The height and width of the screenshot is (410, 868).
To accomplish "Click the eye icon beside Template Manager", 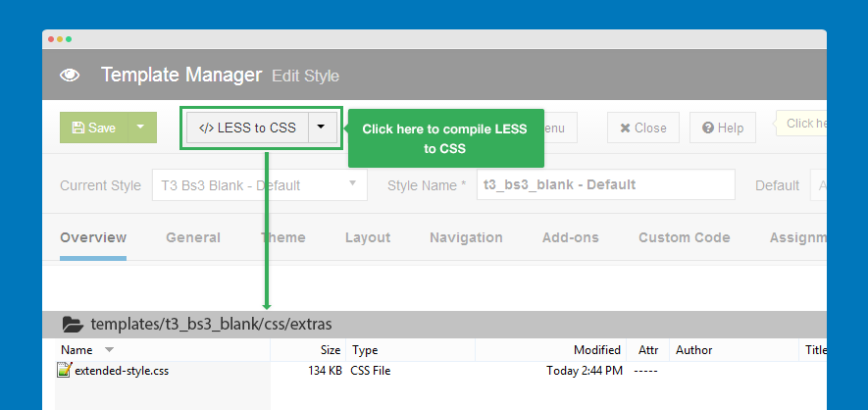I will [x=70, y=76].
